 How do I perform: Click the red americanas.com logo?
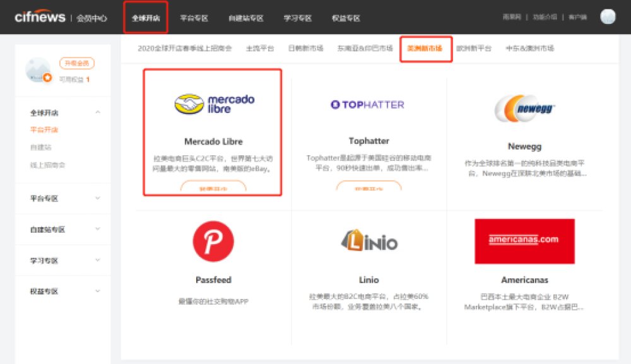click(x=524, y=242)
